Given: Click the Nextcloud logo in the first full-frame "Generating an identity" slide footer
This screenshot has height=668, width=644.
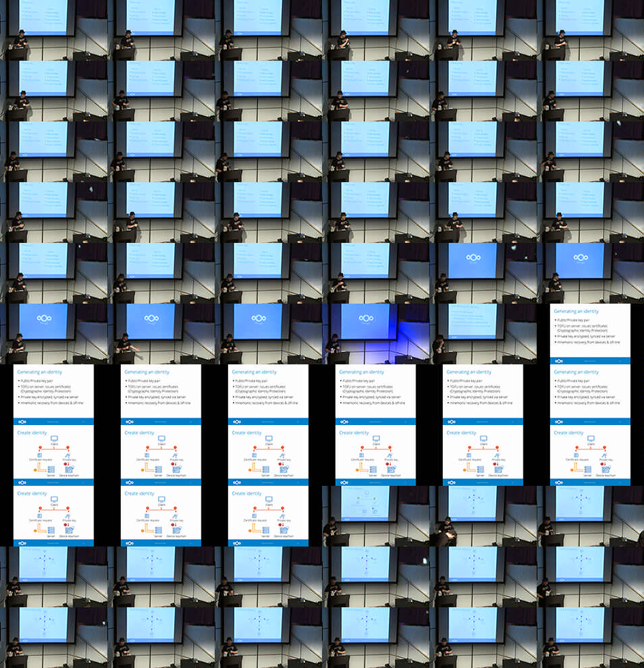Looking at the screenshot, I should 559,360.
